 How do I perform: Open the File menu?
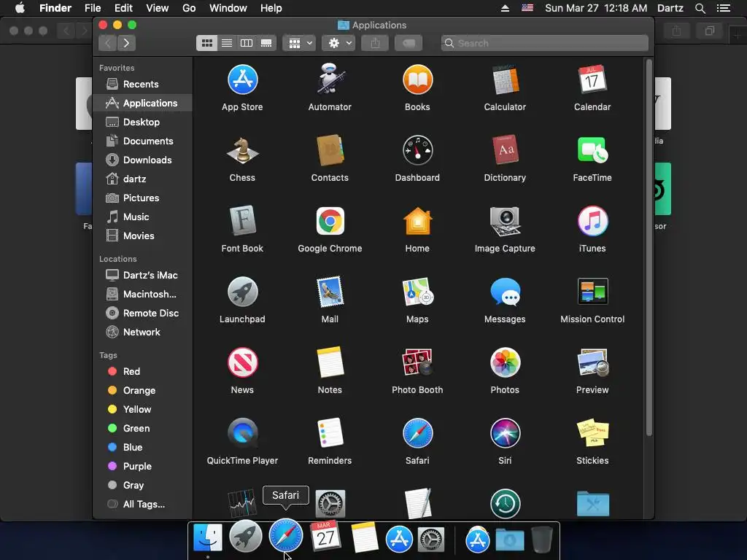tap(93, 8)
